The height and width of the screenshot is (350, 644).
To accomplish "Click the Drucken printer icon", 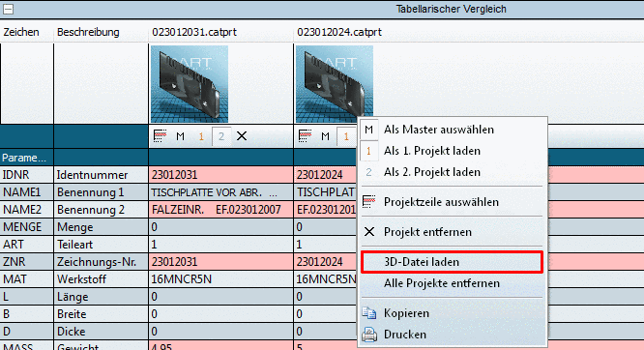I will tap(369, 335).
